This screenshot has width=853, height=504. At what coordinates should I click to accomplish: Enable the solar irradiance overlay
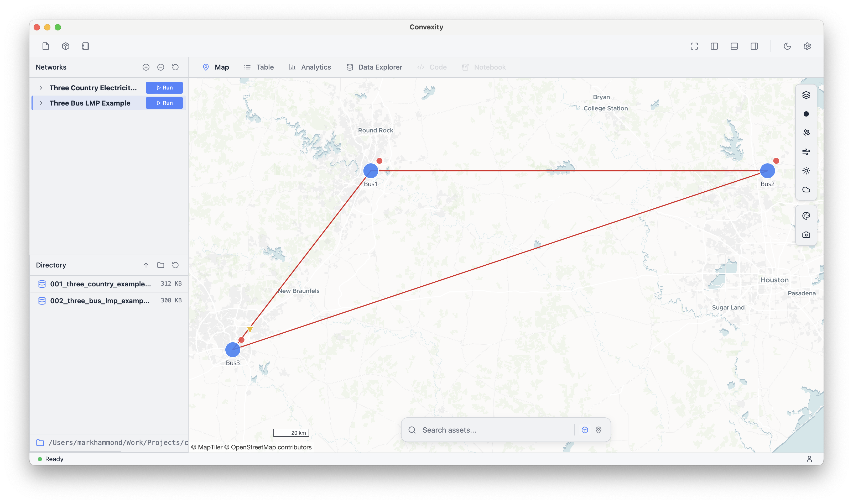(806, 170)
